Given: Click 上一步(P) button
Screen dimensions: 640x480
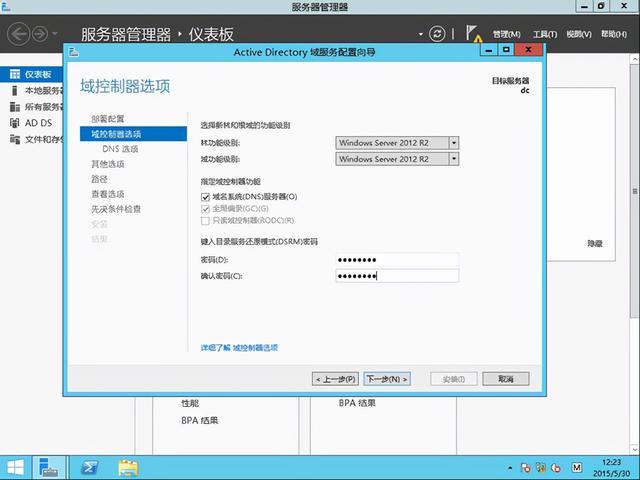Looking at the screenshot, I should pos(336,379).
